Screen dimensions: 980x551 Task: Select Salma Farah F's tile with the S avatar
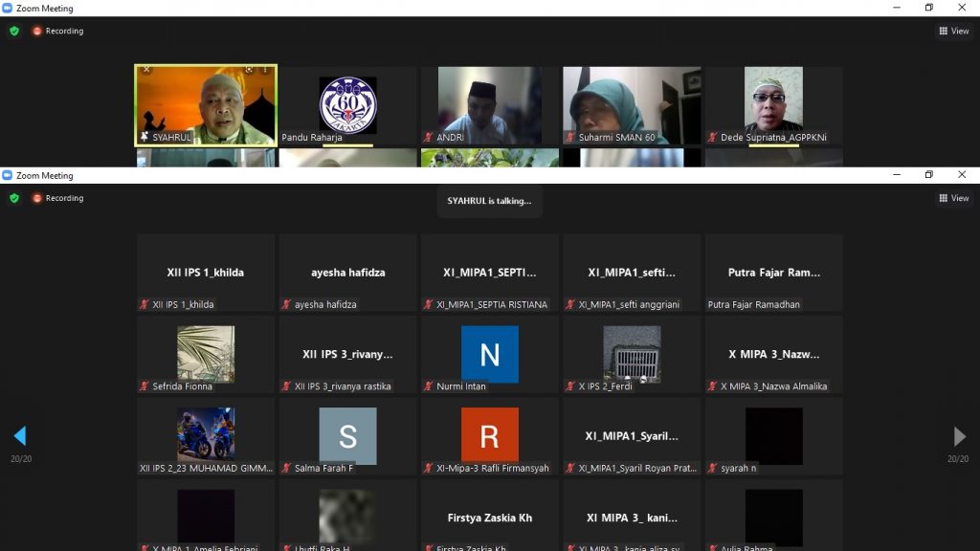(x=347, y=435)
